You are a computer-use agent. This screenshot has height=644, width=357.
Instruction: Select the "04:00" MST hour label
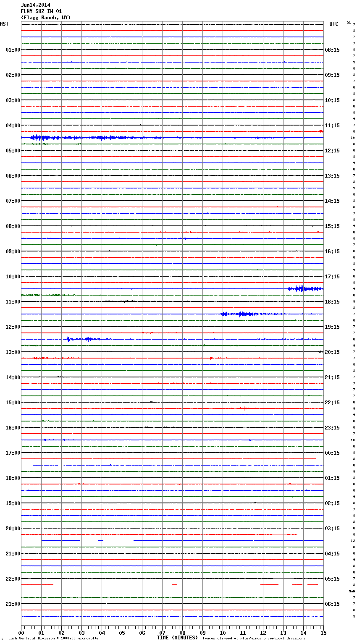point(13,126)
